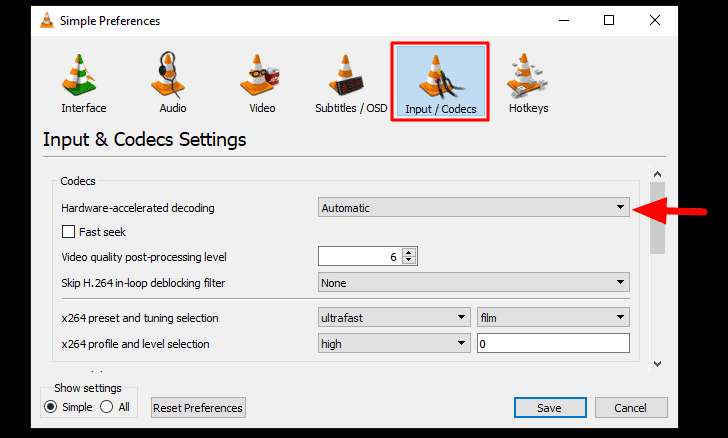The image size is (728, 438).
Task: Click the Save button
Action: pos(550,407)
